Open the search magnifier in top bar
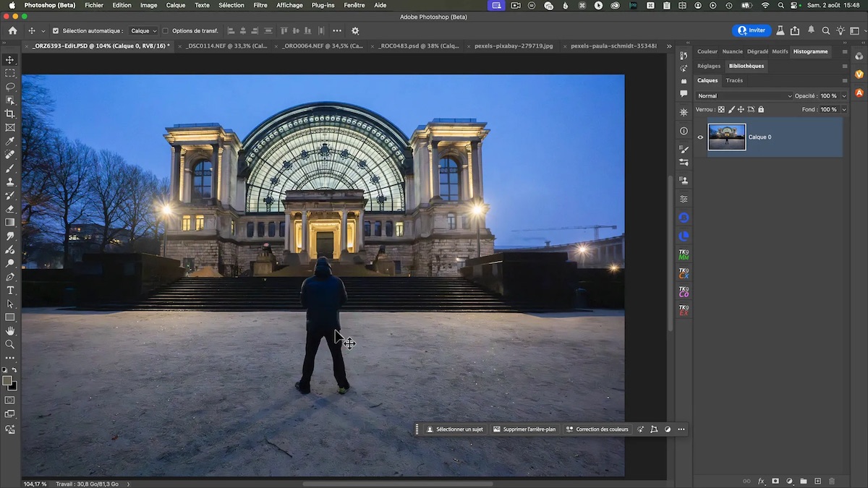Image resolution: width=868 pixels, height=488 pixels. pyautogui.click(x=825, y=30)
